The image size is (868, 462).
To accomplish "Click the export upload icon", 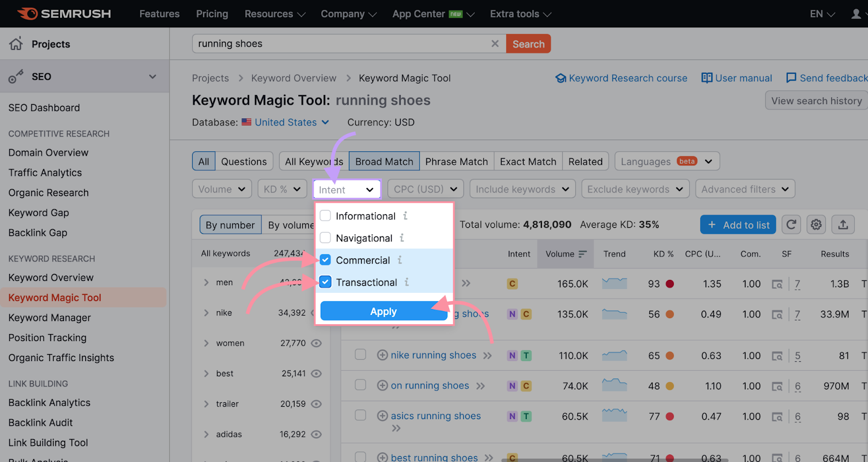I will click(x=843, y=224).
